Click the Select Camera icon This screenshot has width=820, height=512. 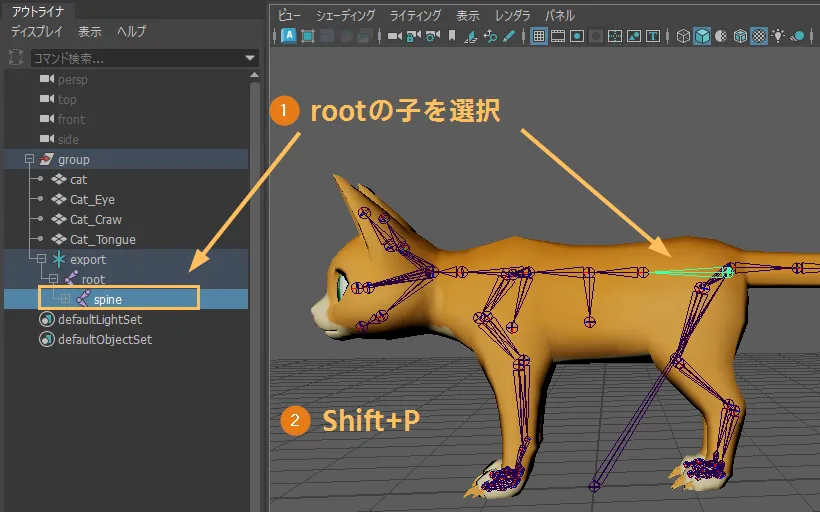pyautogui.click(x=395, y=36)
